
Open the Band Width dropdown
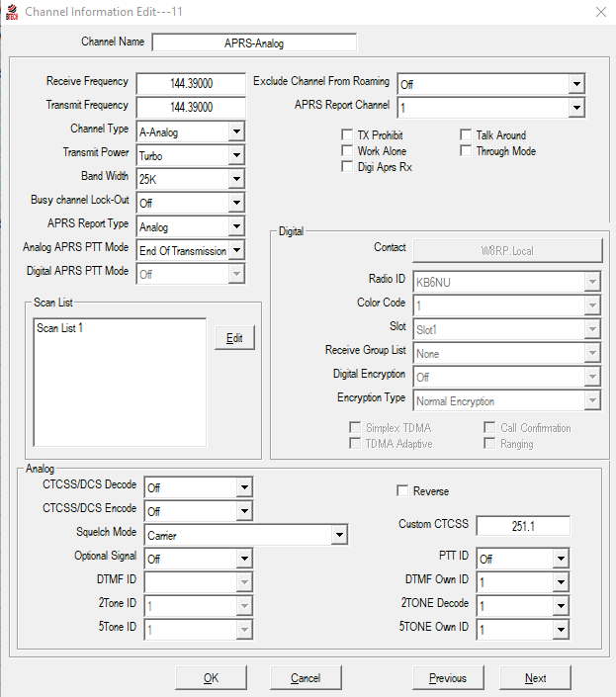(236, 179)
